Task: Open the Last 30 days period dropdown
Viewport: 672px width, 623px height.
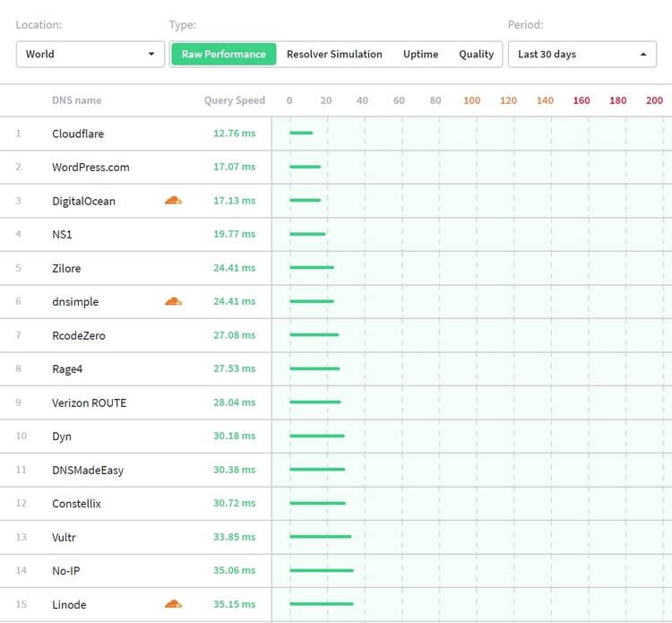Action: point(582,54)
